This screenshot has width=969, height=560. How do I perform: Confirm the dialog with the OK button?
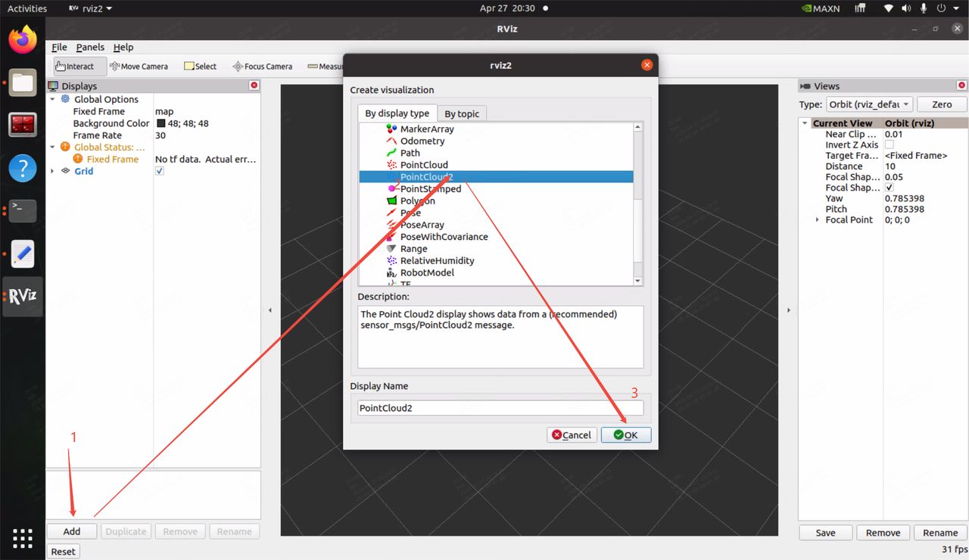pyautogui.click(x=626, y=435)
